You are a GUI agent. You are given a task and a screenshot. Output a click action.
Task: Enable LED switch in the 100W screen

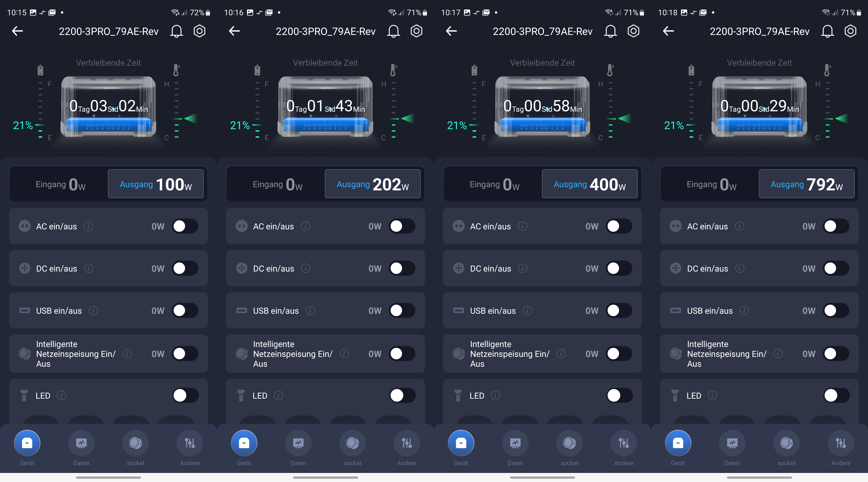point(185,395)
